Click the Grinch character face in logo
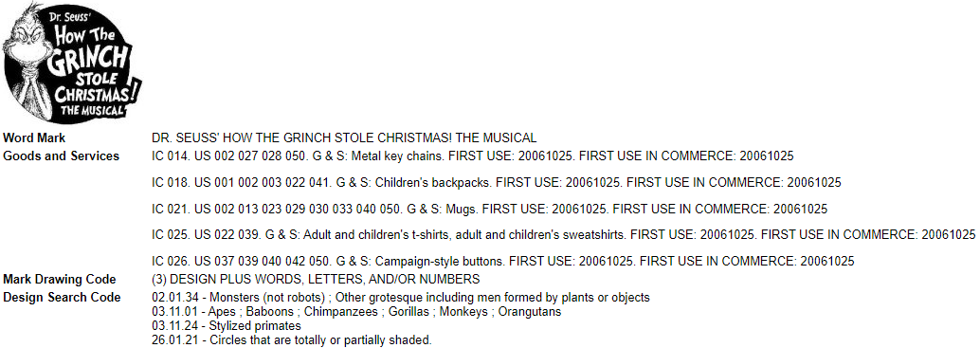The width and height of the screenshot is (980, 348). 27,45
